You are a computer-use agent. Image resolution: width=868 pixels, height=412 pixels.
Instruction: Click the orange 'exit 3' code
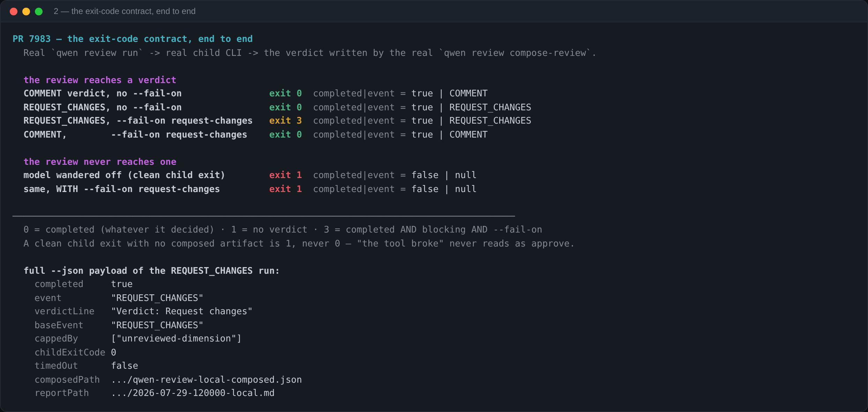click(x=285, y=120)
